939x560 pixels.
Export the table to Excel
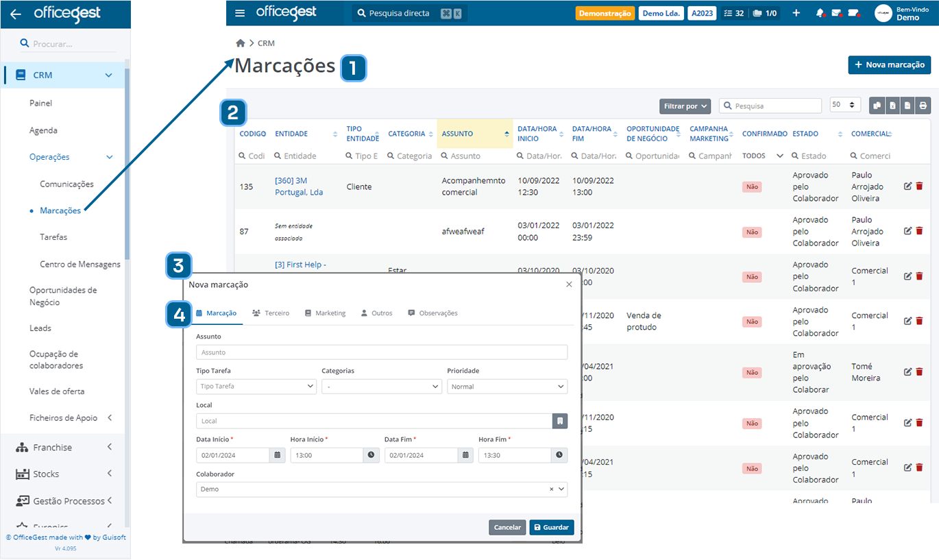pyautogui.click(x=892, y=105)
